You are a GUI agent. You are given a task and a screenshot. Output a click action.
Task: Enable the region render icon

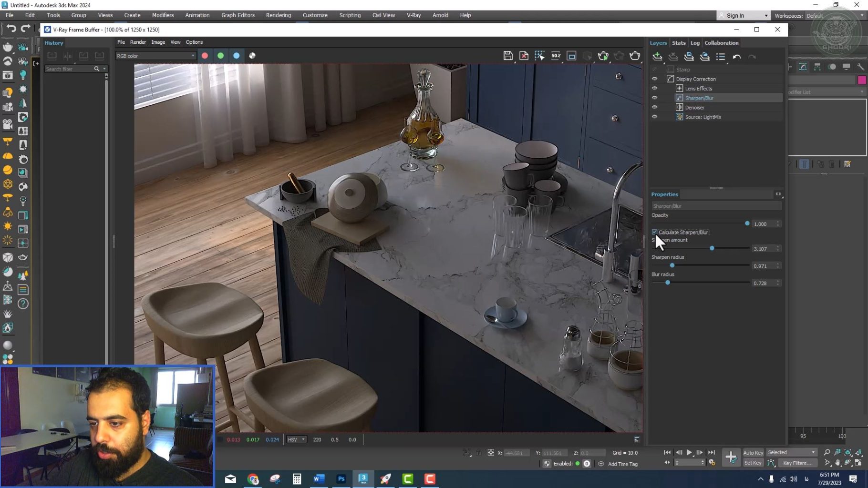pyautogui.click(x=571, y=56)
